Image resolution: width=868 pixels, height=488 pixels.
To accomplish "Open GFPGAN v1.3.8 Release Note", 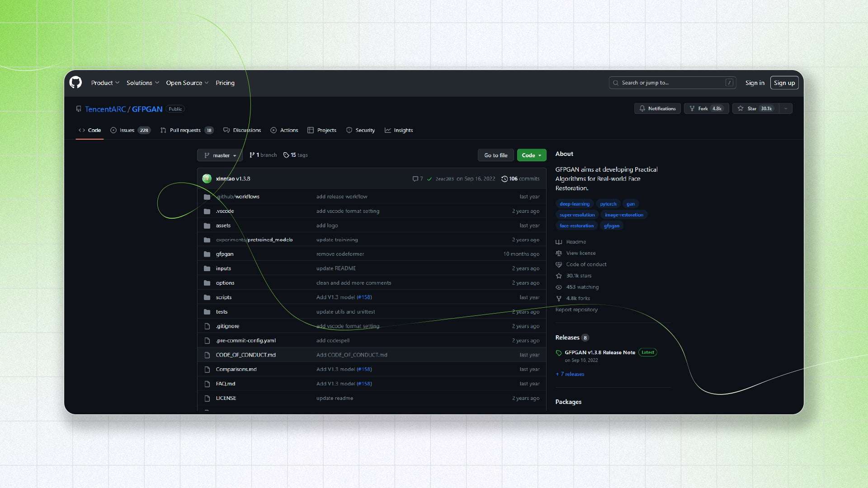I will click(599, 352).
